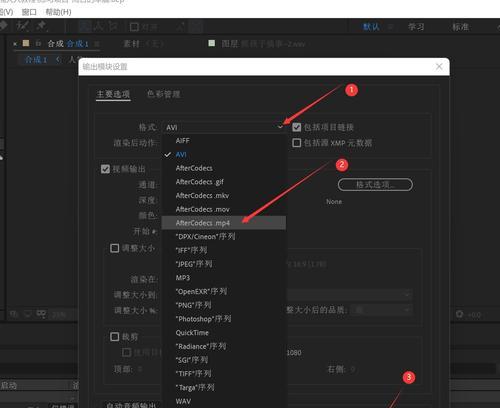Choose AfterCodecs .mkv format
The image size is (500, 408).
[x=224, y=196]
